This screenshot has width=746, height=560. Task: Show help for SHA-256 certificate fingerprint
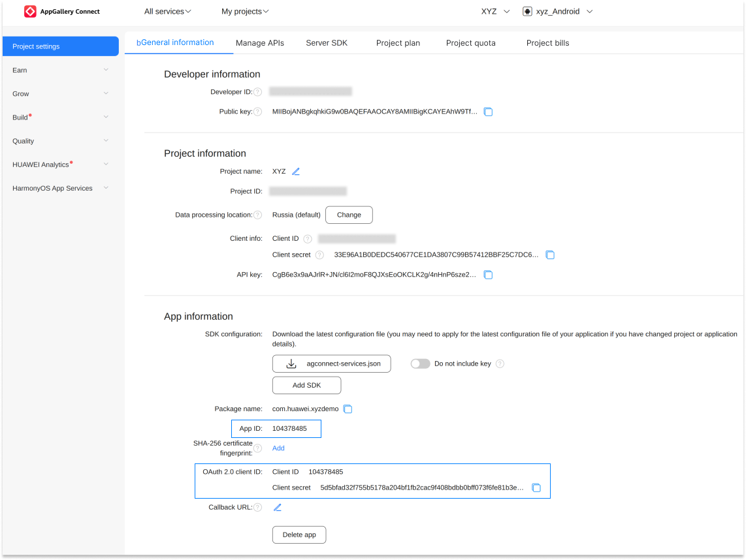coord(257,448)
